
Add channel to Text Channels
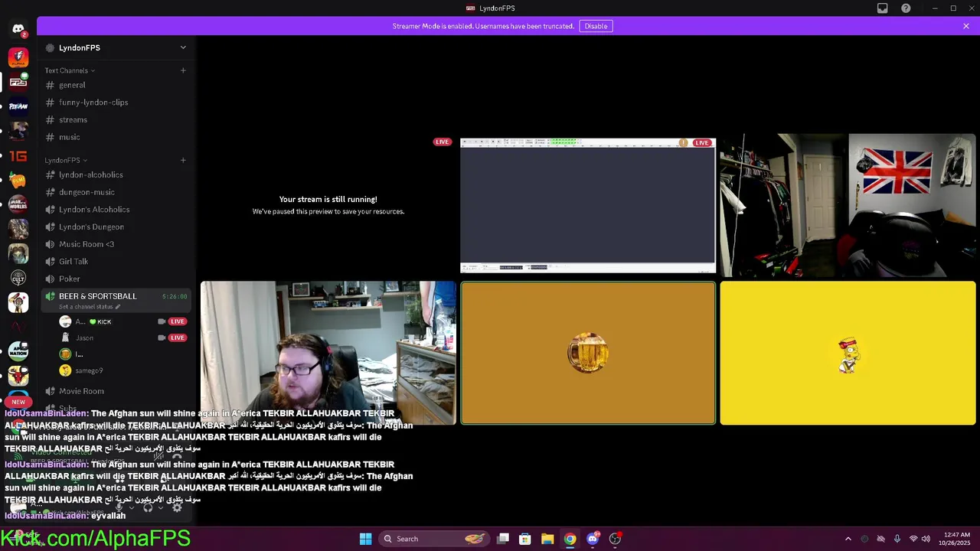click(183, 70)
